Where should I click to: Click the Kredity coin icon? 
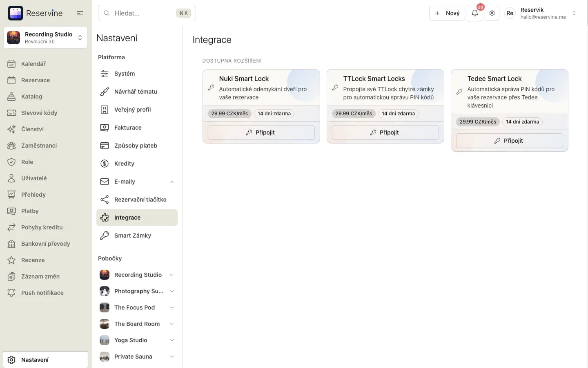click(105, 164)
